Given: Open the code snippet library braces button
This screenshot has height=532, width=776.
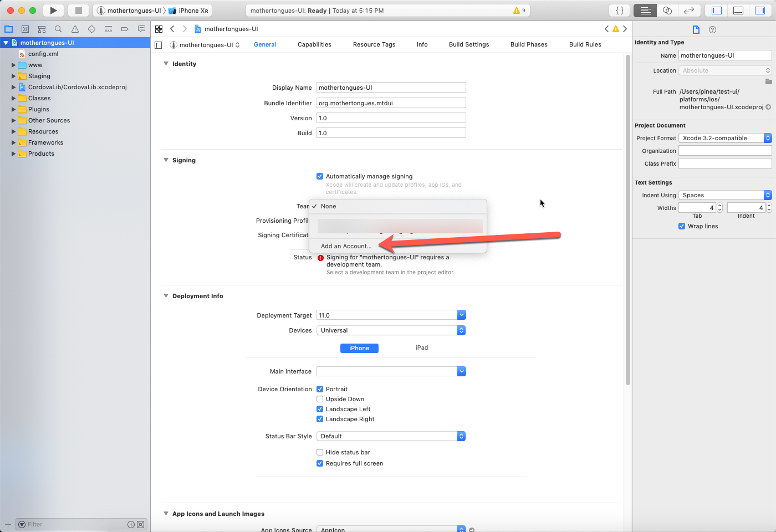Looking at the screenshot, I should 620,11.
